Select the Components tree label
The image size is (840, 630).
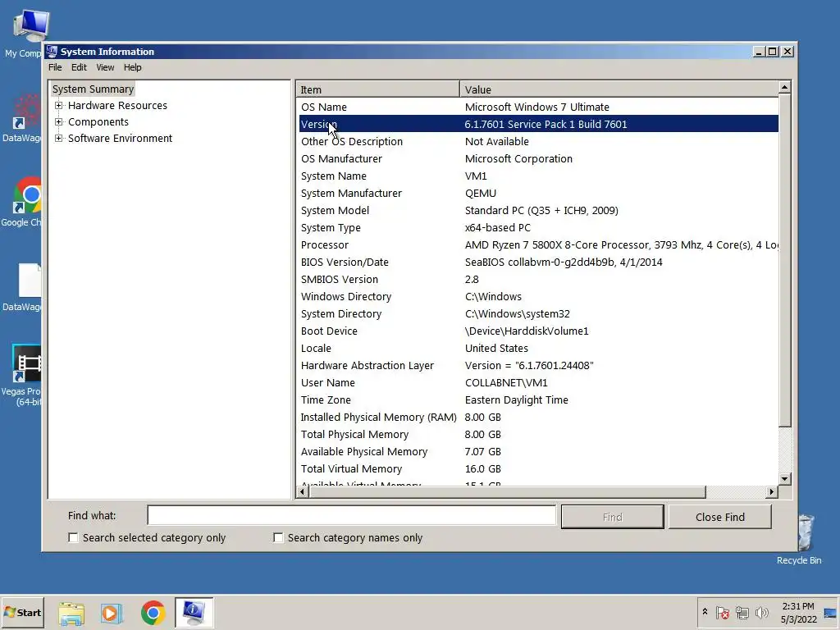[98, 122]
